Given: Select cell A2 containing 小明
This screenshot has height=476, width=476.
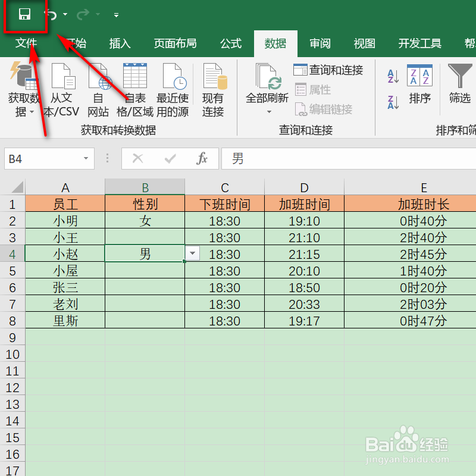Looking at the screenshot, I should 65,221.
